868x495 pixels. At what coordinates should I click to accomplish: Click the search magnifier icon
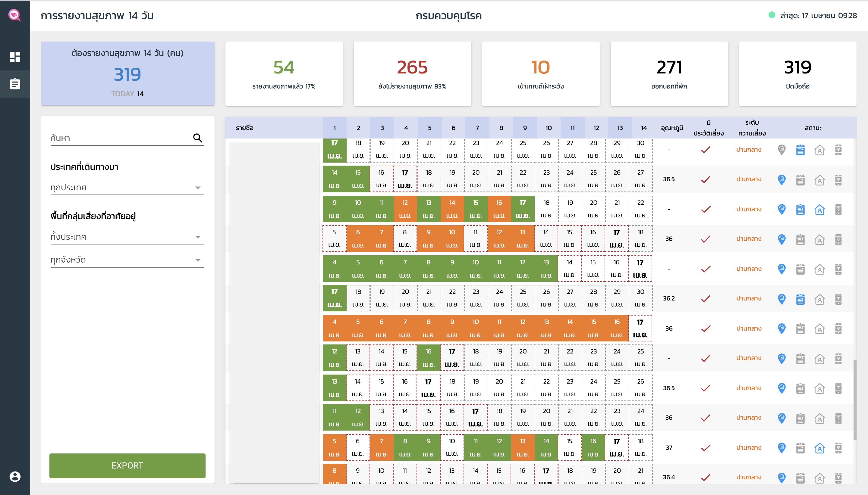pyautogui.click(x=198, y=138)
